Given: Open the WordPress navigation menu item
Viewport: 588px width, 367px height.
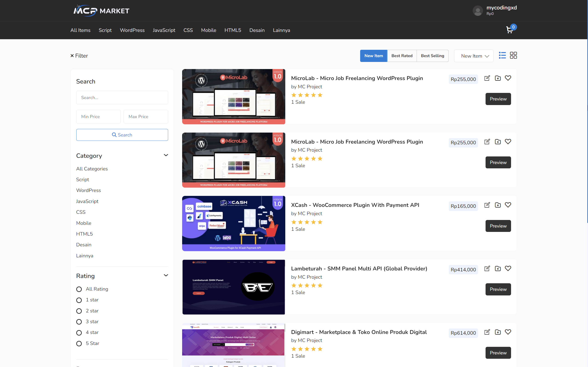Looking at the screenshot, I should [x=132, y=30].
